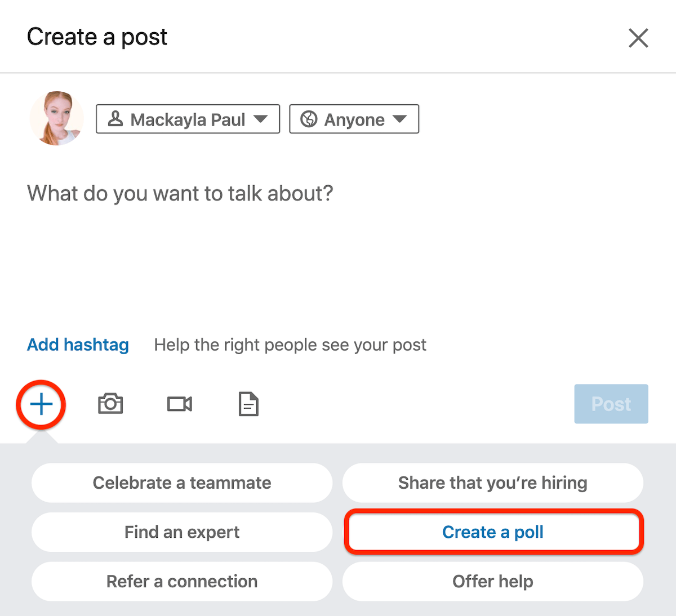Focus the 'What do you want to talk about?' field
Viewport: 676px width, 616px height.
tap(180, 194)
